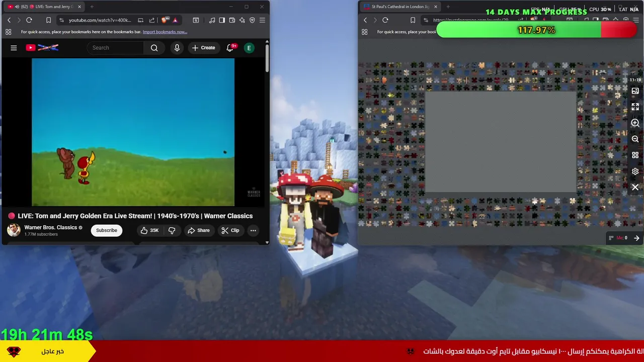This screenshot has width=644, height=362.
Task: Open Brave Rewards triangle icon in YouTube window
Action: click(x=175, y=20)
